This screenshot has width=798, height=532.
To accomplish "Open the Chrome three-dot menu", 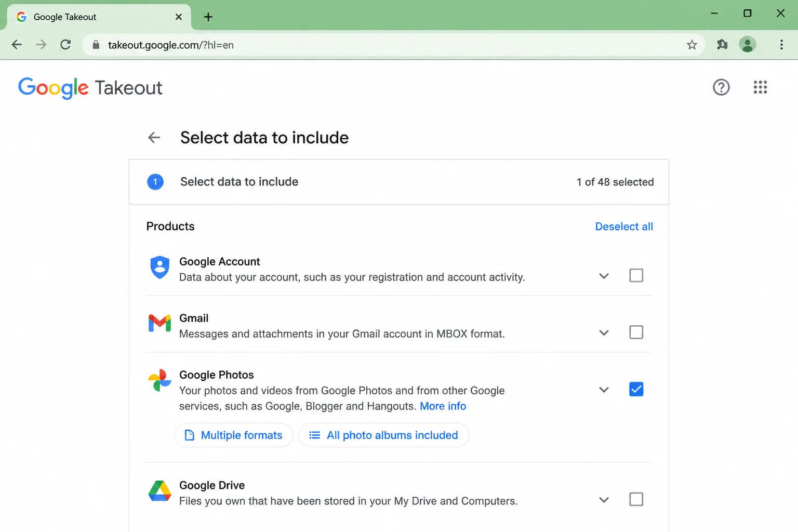I will point(781,45).
